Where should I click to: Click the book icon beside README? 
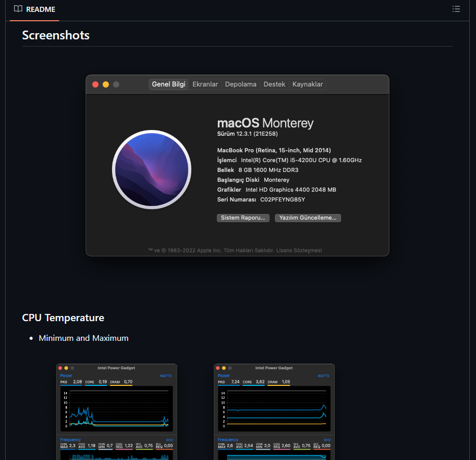coord(18,9)
